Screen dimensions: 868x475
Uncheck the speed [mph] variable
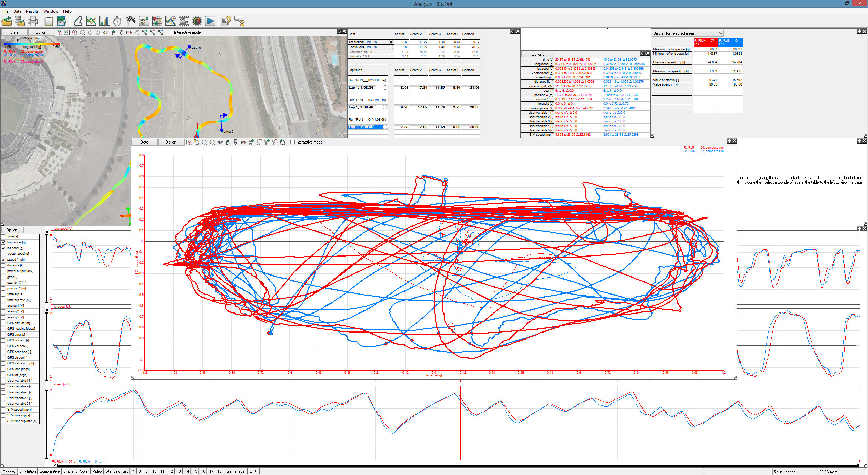[4, 260]
